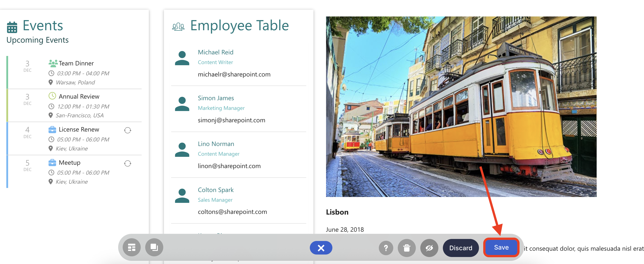Click the Lisbon tram photo
Image resolution: width=644 pixels, height=264 pixels.
[461, 107]
